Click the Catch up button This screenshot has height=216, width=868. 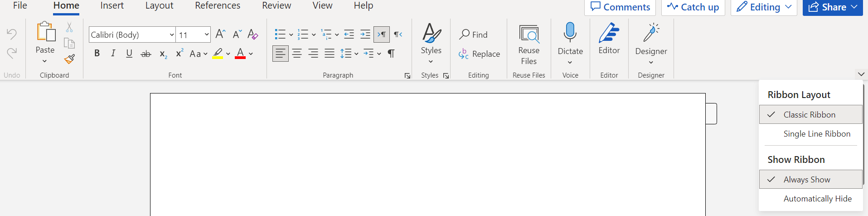coord(693,7)
